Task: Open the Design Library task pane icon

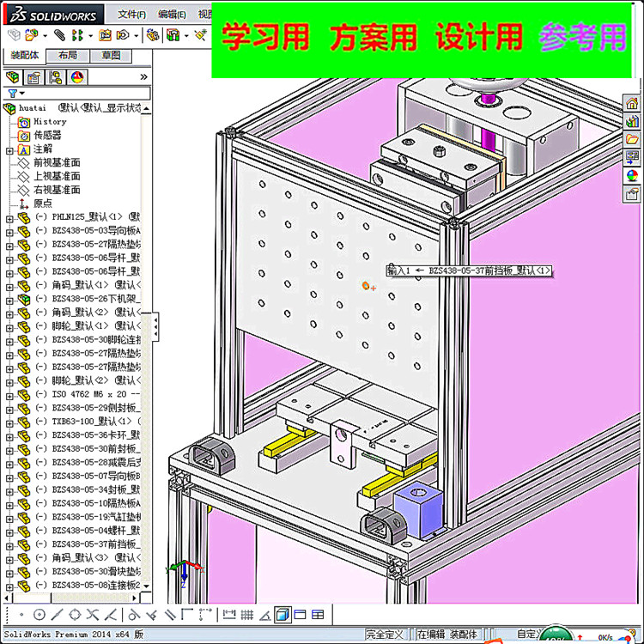Action: point(632,121)
